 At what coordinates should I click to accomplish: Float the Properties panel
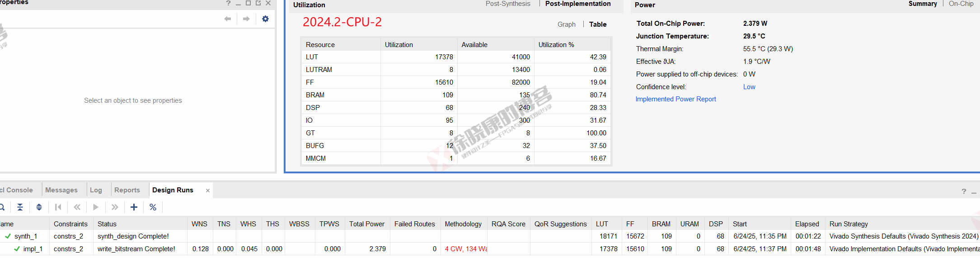[258, 3]
